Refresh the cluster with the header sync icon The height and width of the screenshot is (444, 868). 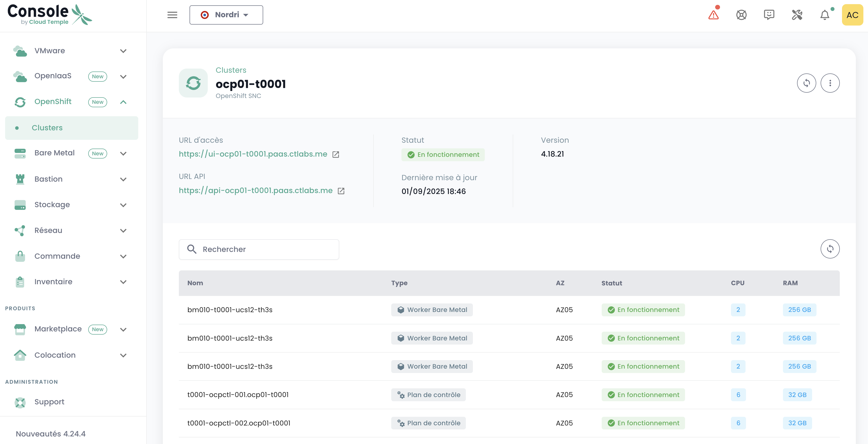(806, 83)
